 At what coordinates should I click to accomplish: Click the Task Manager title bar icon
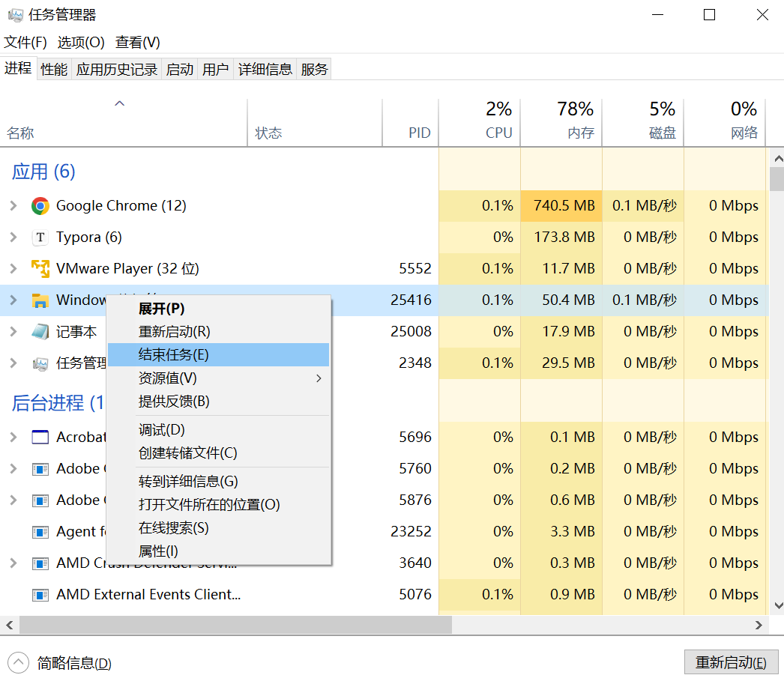click(x=16, y=15)
